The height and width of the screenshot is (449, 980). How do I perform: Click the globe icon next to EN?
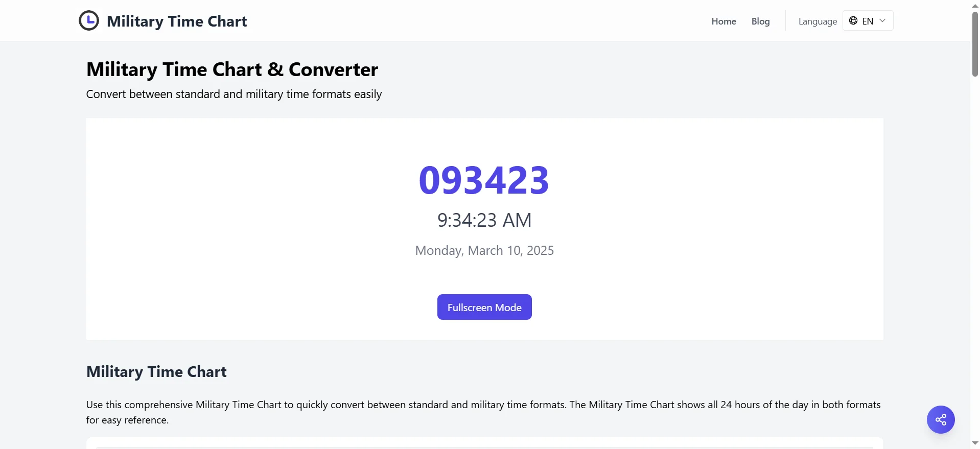click(x=853, y=21)
